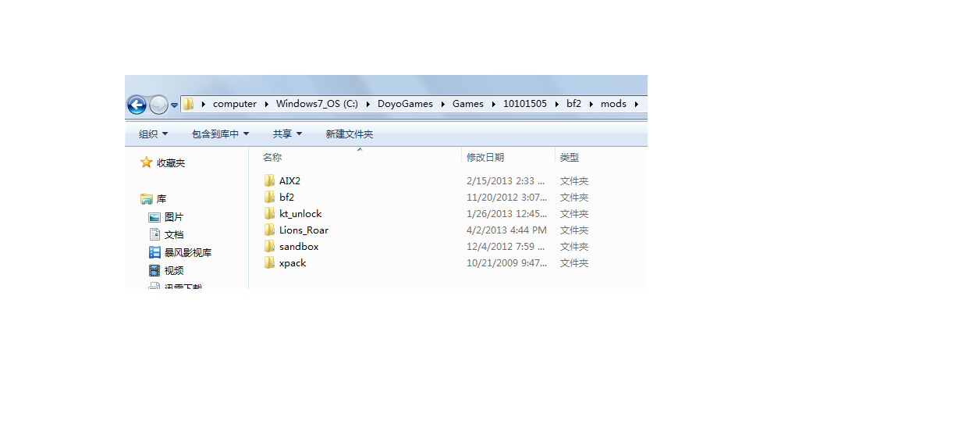
Task: Click the 新建文件夹 button
Action: tap(350, 134)
